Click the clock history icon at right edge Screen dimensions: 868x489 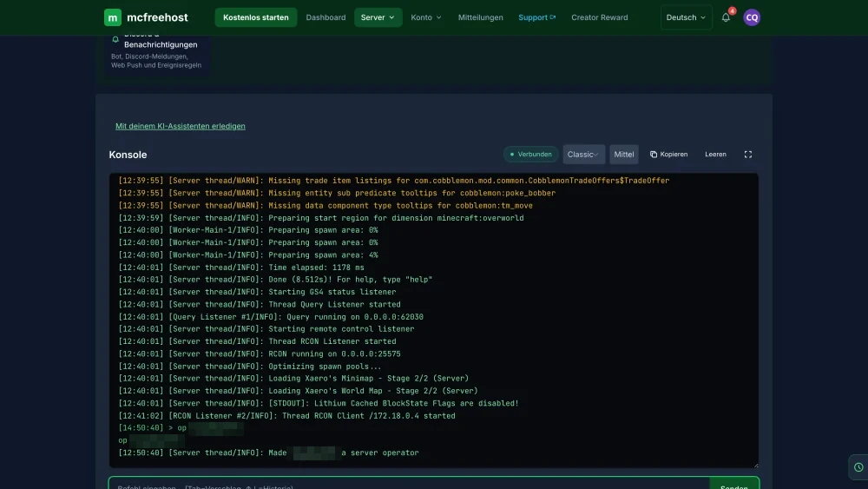click(x=858, y=467)
